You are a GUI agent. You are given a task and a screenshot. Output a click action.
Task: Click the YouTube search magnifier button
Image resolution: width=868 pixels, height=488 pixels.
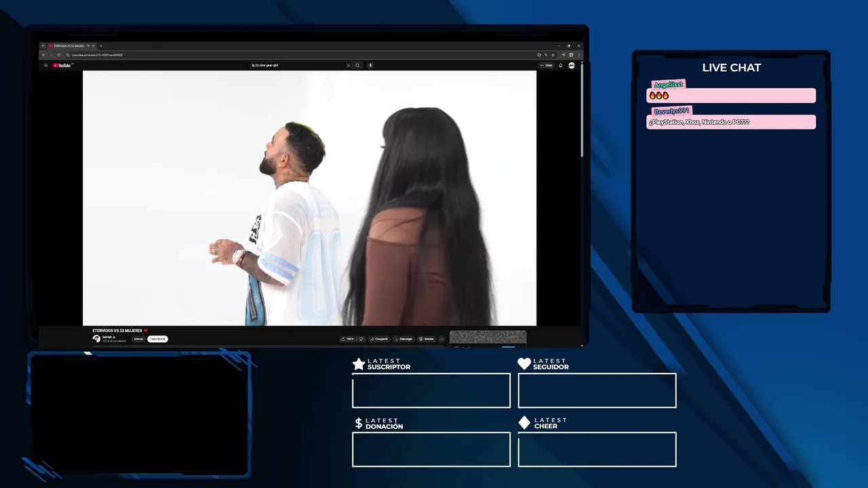[x=358, y=65]
